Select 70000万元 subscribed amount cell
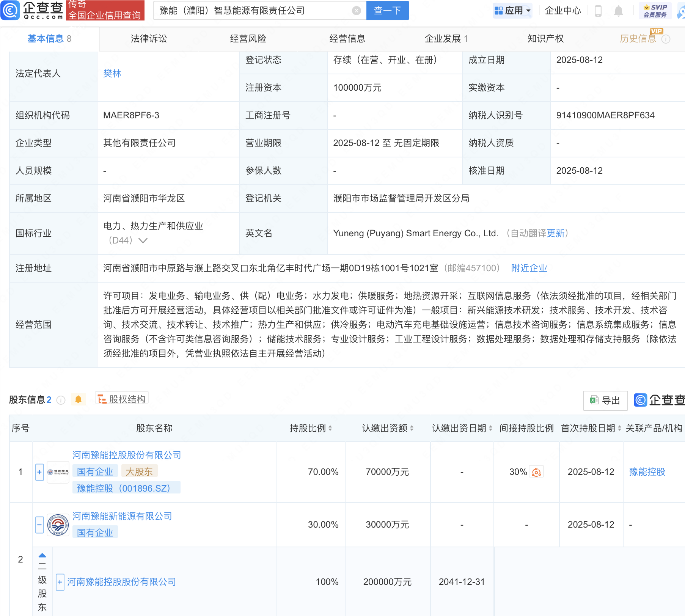Image resolution: width=685 pixels, height=616 pixels. click(387, 472)
